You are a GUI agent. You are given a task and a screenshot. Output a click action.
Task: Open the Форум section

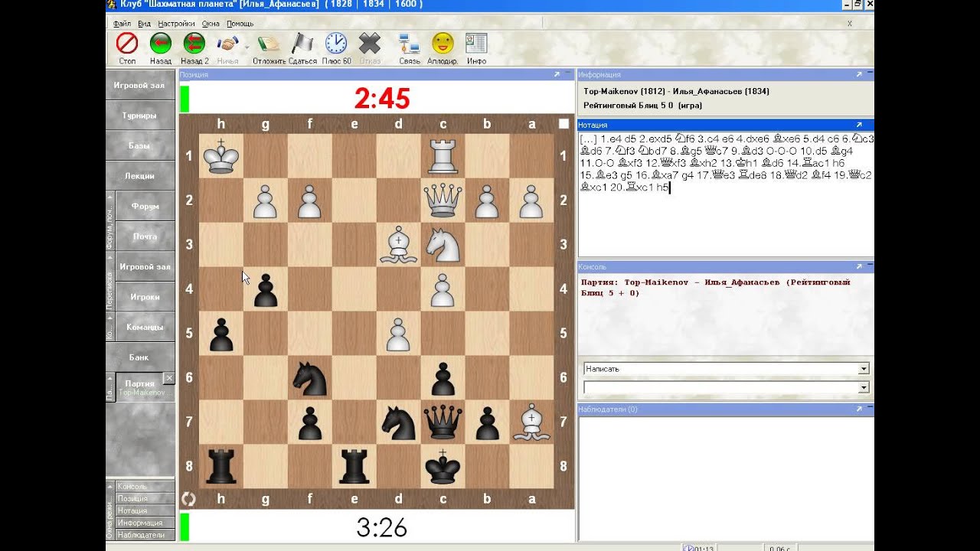145,206
